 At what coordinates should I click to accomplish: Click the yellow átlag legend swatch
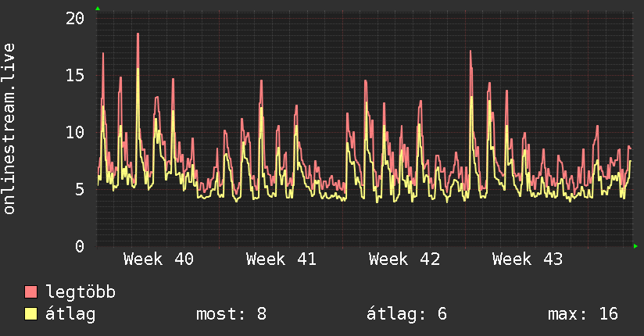point(30,313)
